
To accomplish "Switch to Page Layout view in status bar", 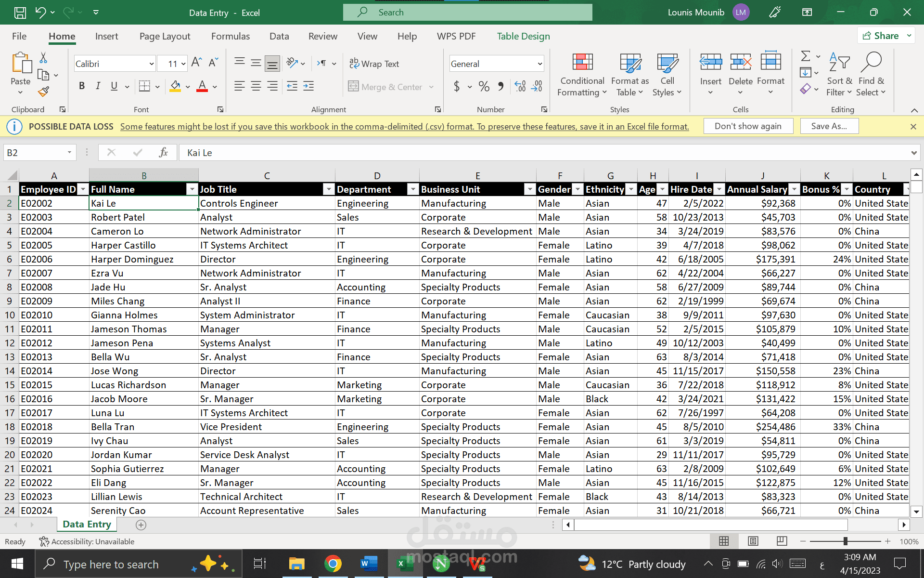I will click(753, 541).
